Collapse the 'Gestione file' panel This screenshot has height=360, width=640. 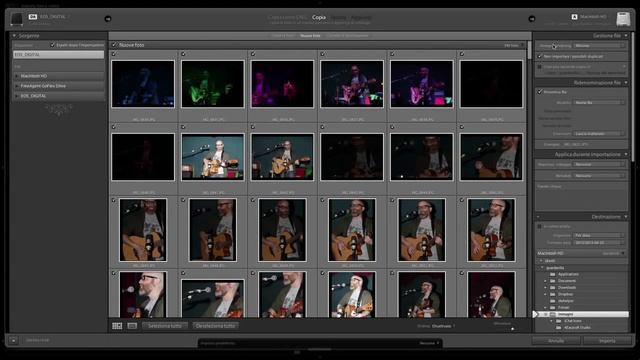(x=626, y=36)
